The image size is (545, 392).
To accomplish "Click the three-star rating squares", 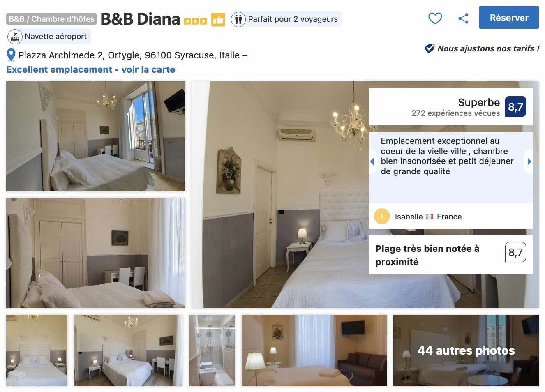I will click(x=195, y=21).
